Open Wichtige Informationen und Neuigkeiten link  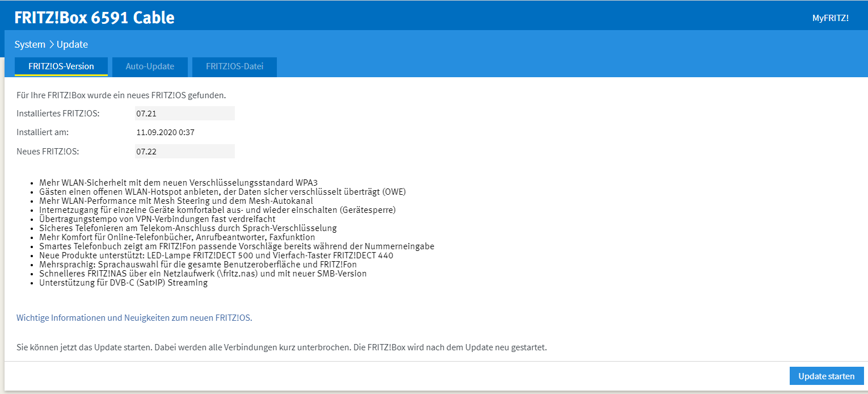click(x=134, y=318)
